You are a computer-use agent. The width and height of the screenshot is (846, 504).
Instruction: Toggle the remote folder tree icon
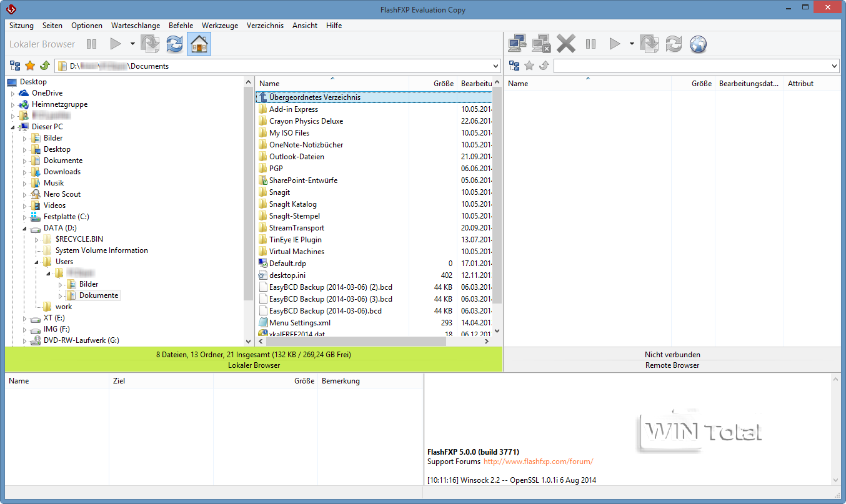514,66
